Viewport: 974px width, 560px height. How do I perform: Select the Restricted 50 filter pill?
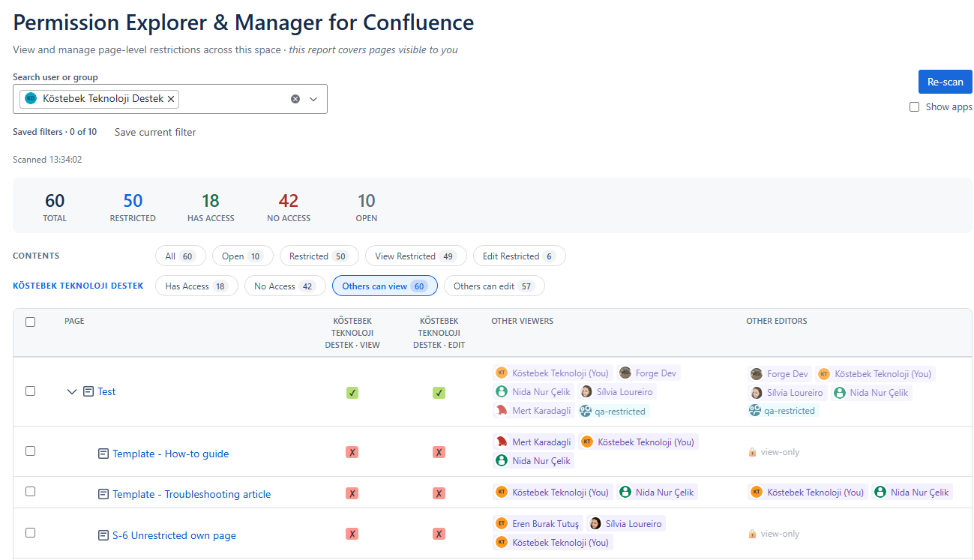pos(319,256)
